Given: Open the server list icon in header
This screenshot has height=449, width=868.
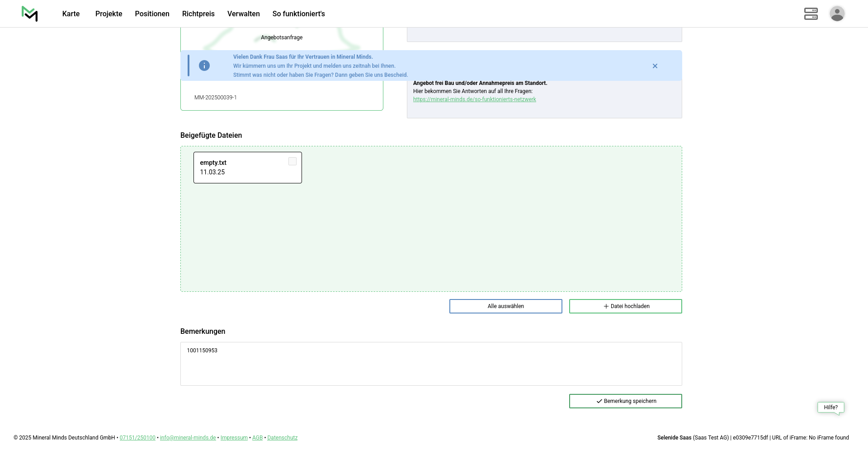Looking at the screenshot, I should tap(811, 14).
